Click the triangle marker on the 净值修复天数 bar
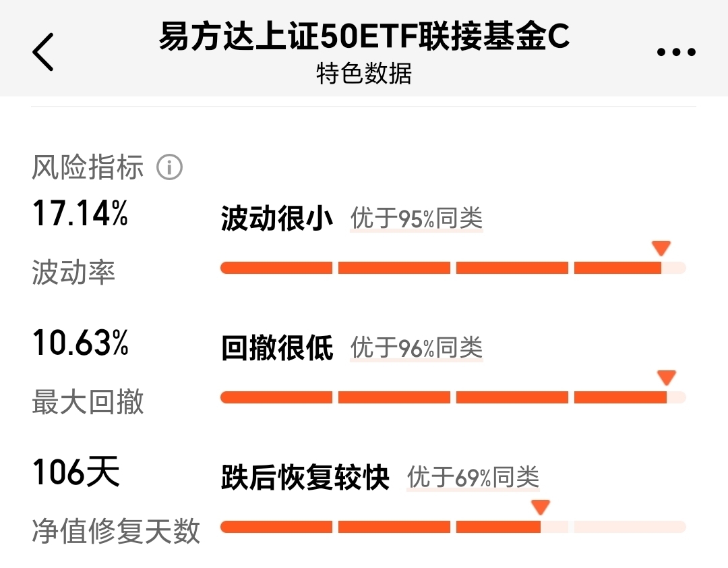Viewport: 728px width, 568px height. click(x=541, y=507)
